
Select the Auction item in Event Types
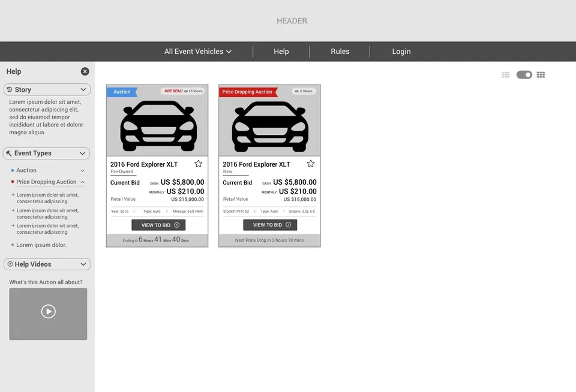point(26,170)
